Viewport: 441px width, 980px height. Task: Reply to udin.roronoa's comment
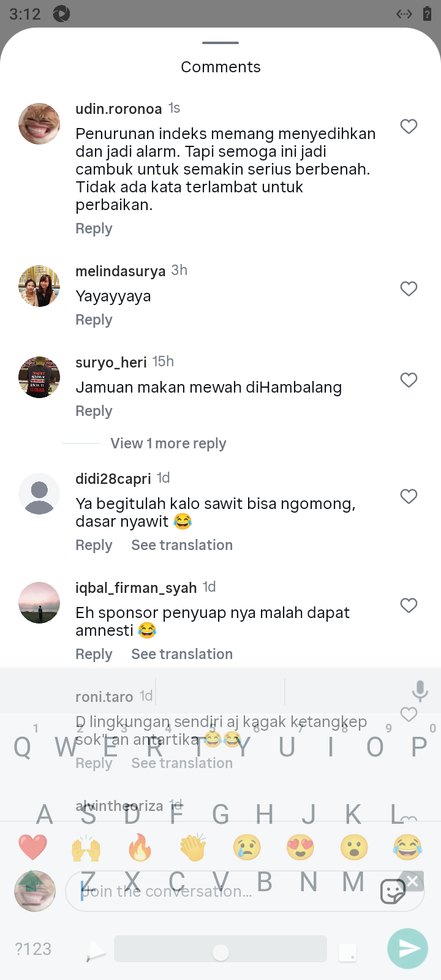94,228
